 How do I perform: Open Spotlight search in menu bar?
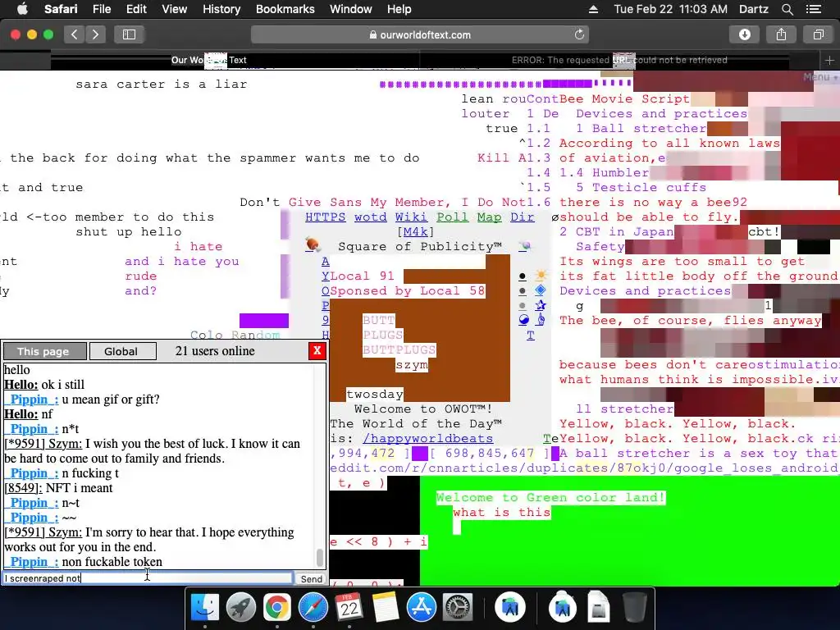pyautogui.click(x=787, y=9)
